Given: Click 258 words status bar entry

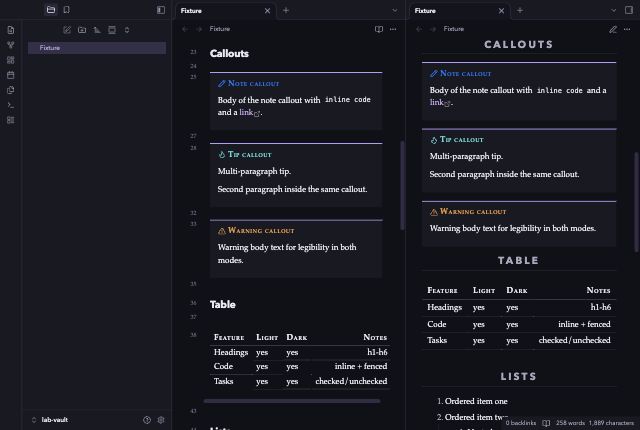Looking at the screenshot, I should pyautogui.click(x=570, y=423).
